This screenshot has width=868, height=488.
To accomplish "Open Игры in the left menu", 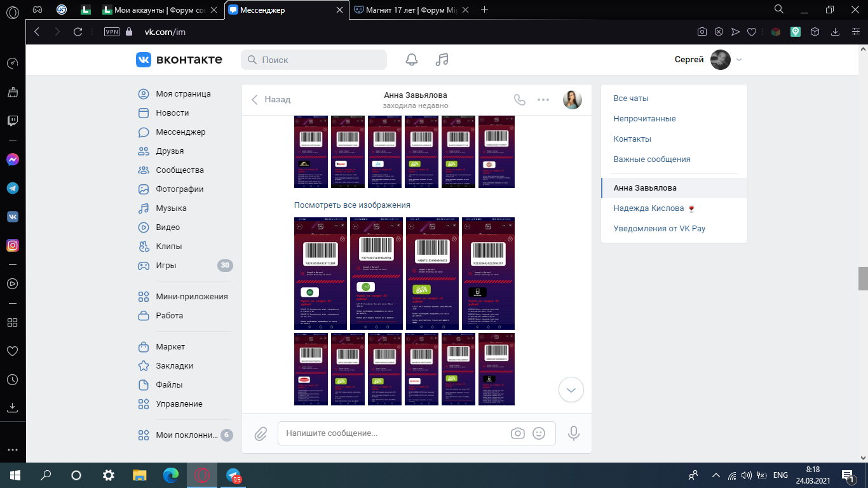I will coord(166,265).
